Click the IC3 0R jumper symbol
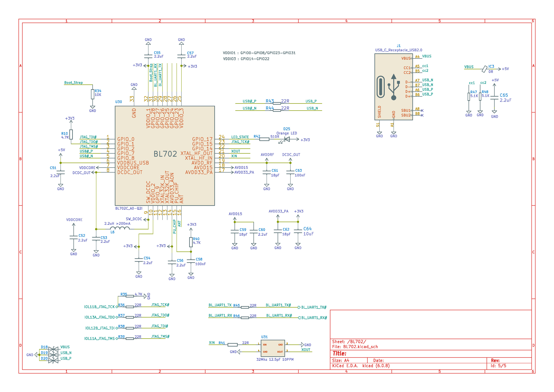The image size is (554, 392). tap(485, 69)
